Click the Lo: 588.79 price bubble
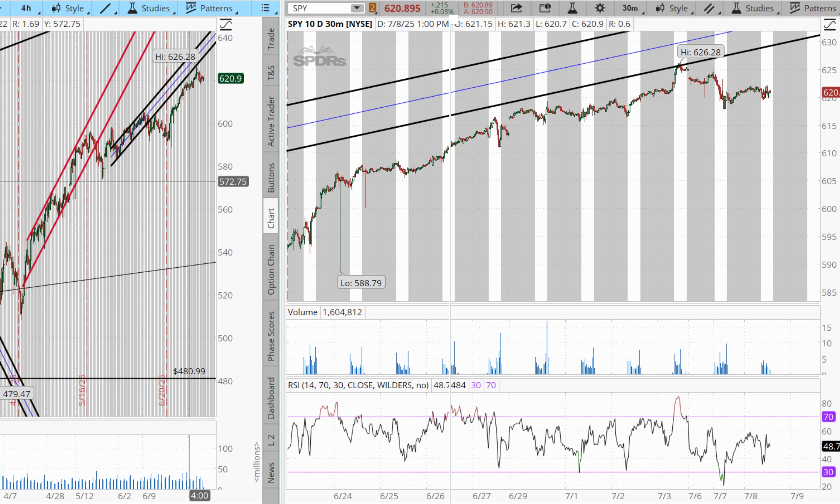Screen dimensions: 840x504 [361, 283]
